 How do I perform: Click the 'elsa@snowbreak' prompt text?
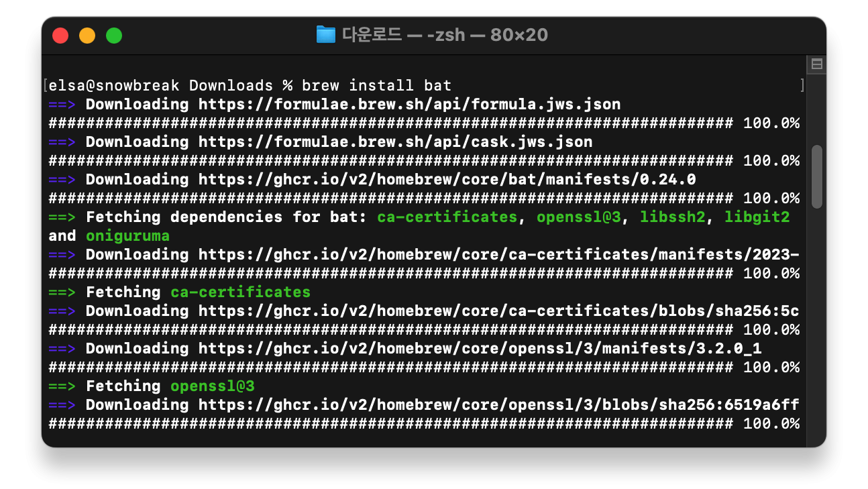click(114, 86)
